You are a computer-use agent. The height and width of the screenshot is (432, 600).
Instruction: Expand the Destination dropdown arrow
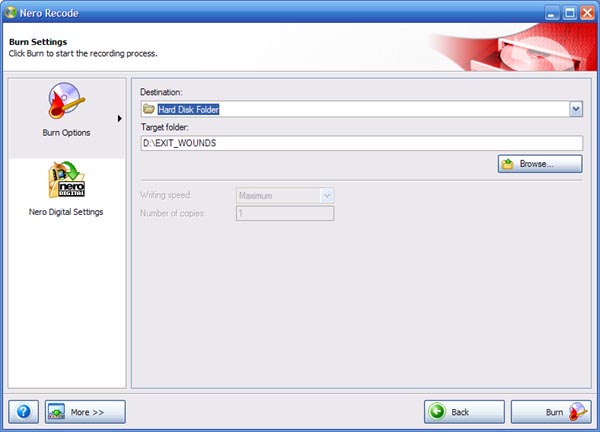click(x=576, y=109)
